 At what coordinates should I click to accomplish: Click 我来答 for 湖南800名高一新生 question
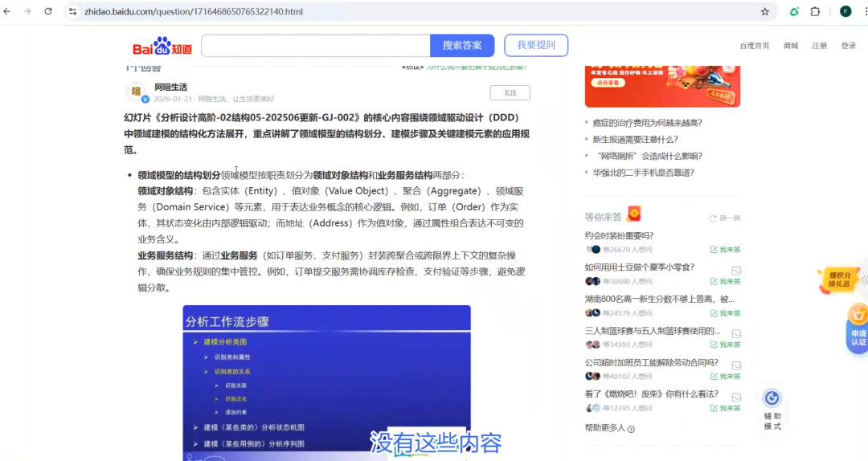pyautogui.click(x=725, y=313)
